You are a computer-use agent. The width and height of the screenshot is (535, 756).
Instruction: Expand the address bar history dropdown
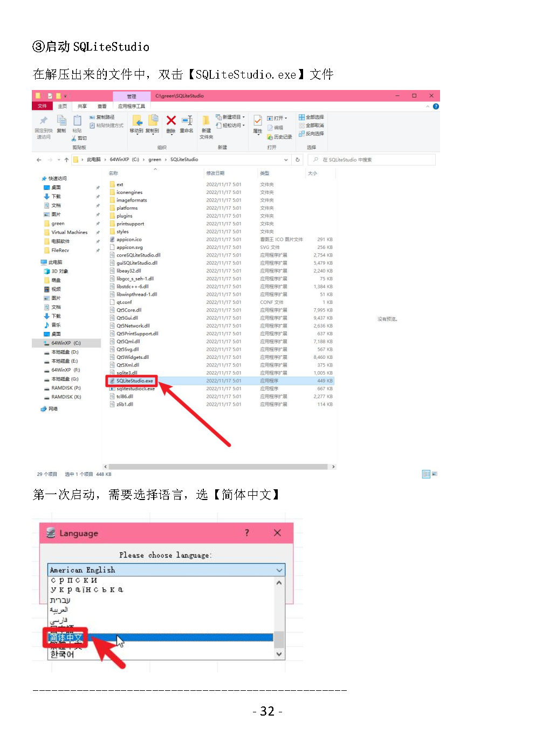click(x=286, y=160)
